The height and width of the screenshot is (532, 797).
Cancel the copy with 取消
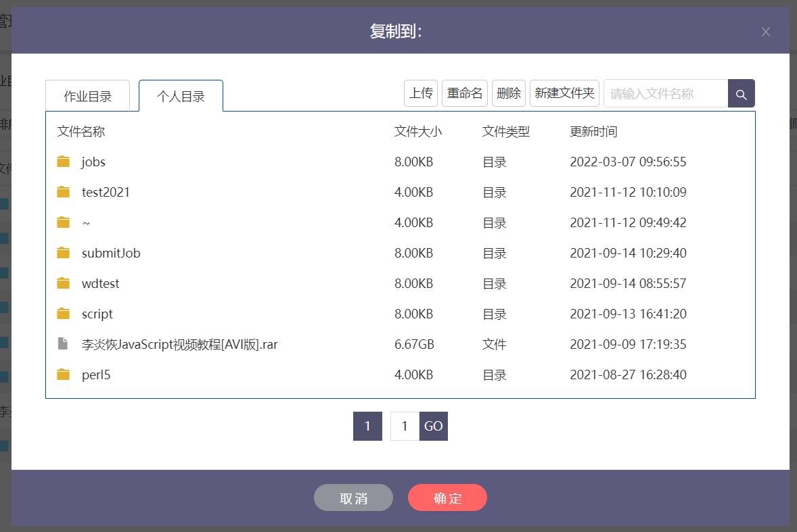(353, 498)
